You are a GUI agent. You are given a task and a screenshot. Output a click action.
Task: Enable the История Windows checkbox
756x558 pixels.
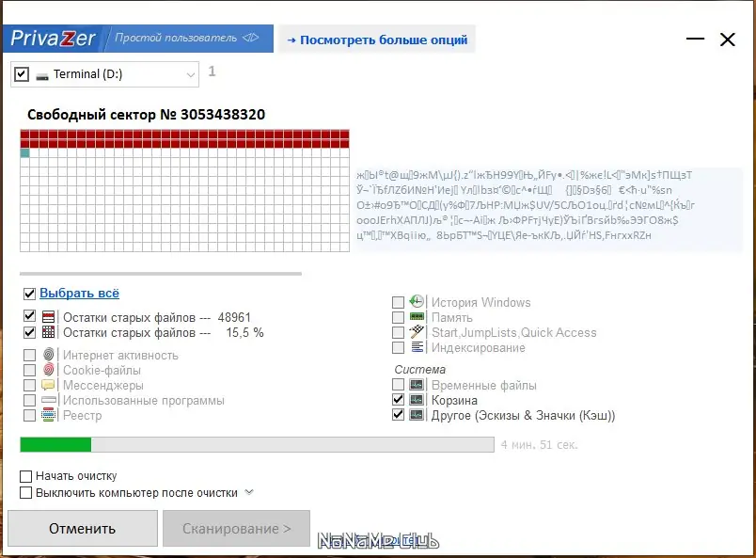click(x=399, y=302)
